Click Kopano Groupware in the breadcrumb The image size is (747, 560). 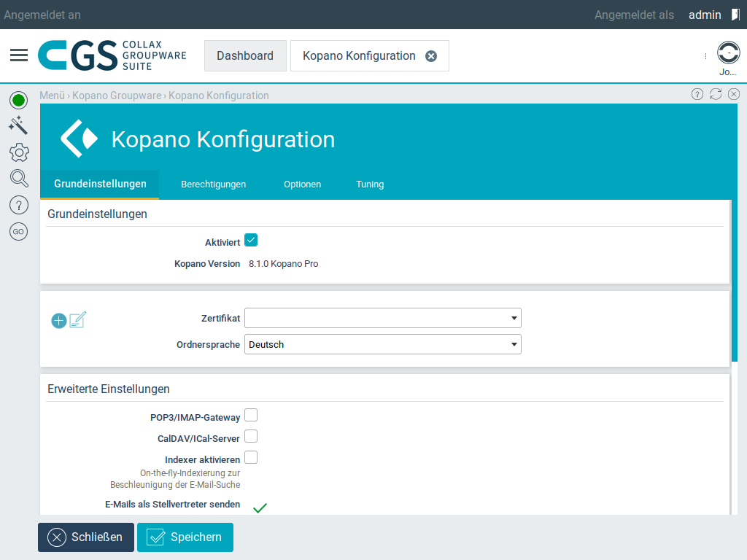[117, 96]
